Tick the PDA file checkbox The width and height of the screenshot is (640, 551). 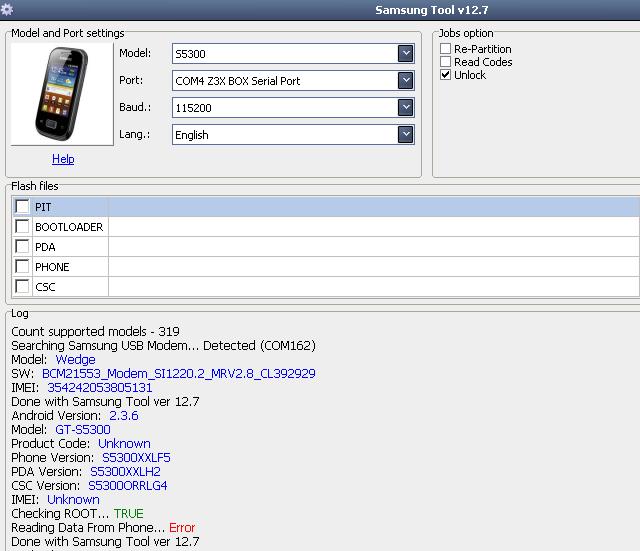coord(22,247)
